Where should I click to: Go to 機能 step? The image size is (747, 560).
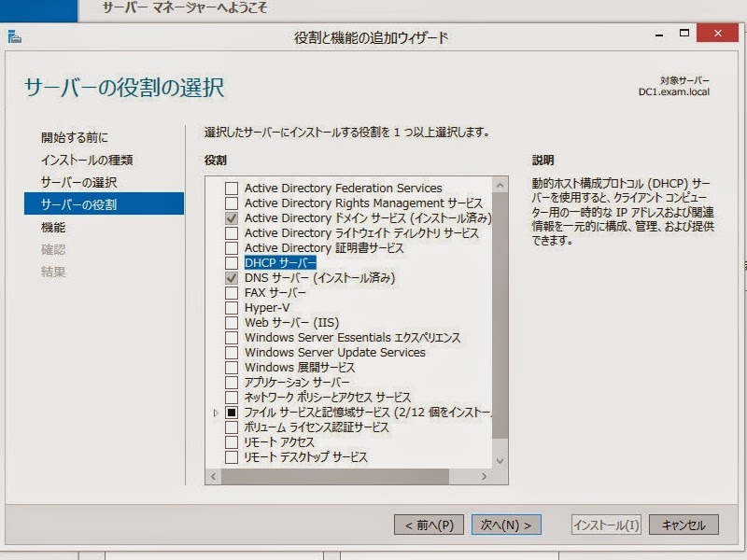(53, 228)
